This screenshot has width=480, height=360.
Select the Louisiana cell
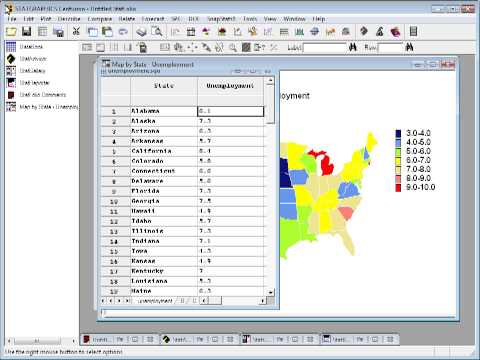pos(164,281)
